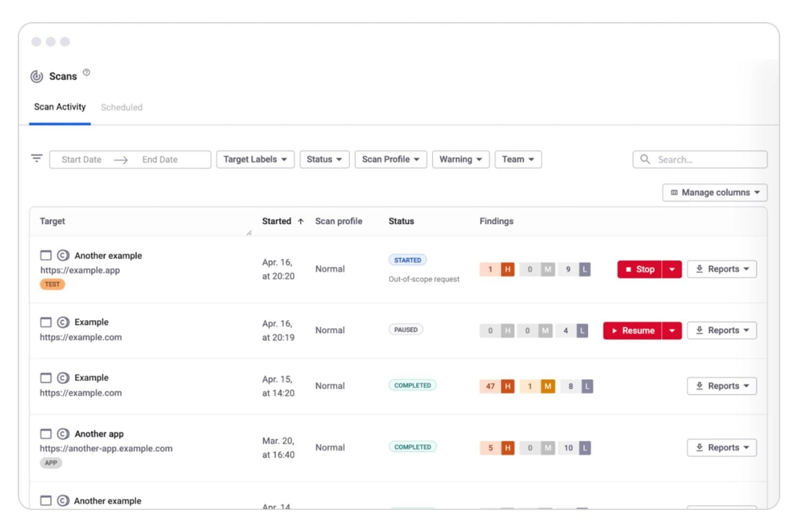Click the high severity H badge in Another example row
Viewport: 798px width, 532px height.
(507, 269)
